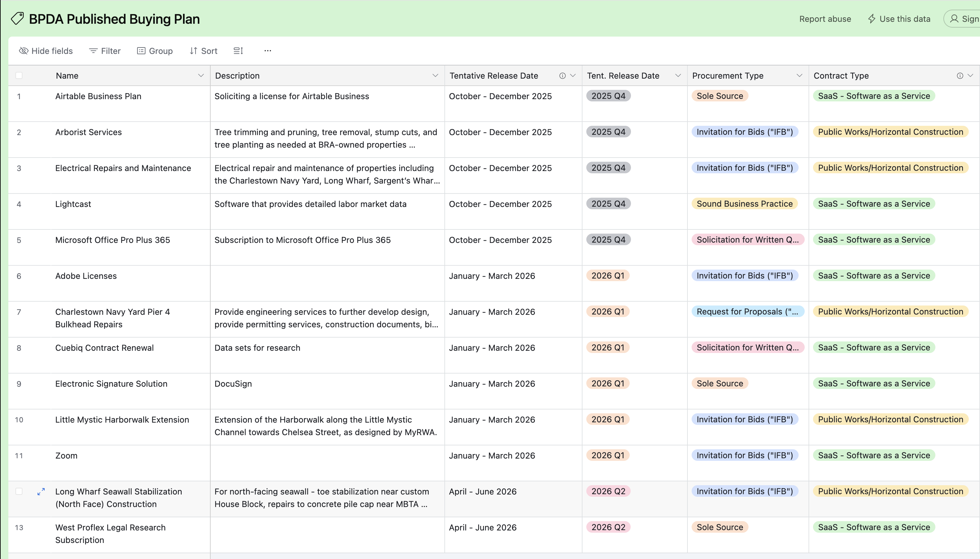This screenshot has width=980, height=559.
Task: Open the Description column dropdown chevron
Action: point(435,76)
